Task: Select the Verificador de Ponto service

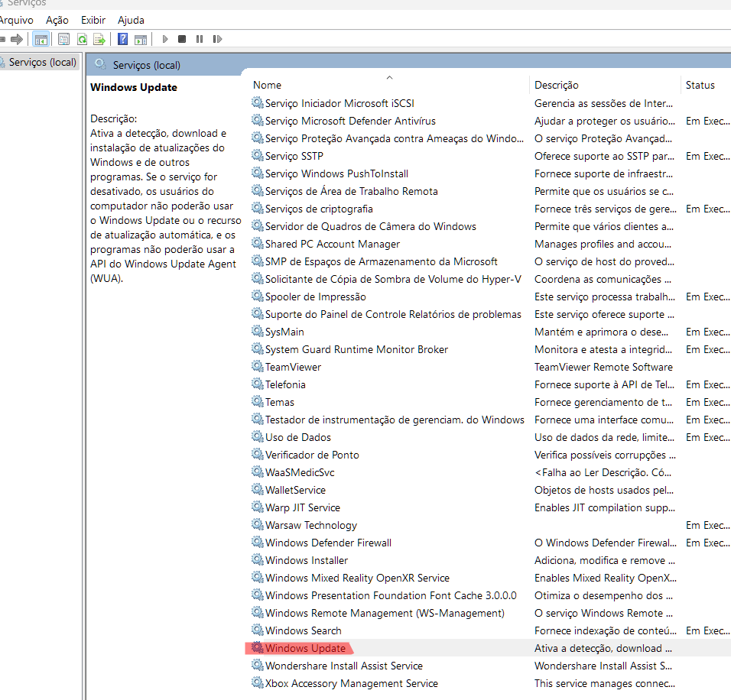Action: [x=312, y=455]
